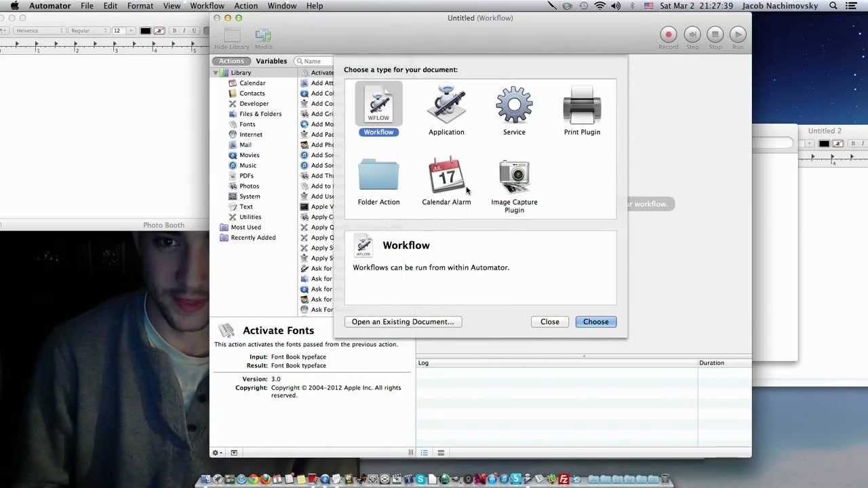Open the Action menu
The width and height of the screenshot is (868, 488).
[246, 5]
